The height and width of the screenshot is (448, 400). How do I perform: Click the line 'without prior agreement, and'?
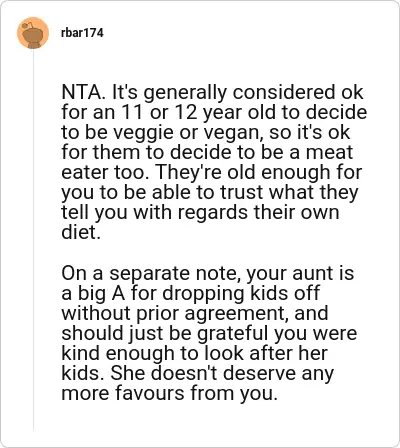pos(195,313)
